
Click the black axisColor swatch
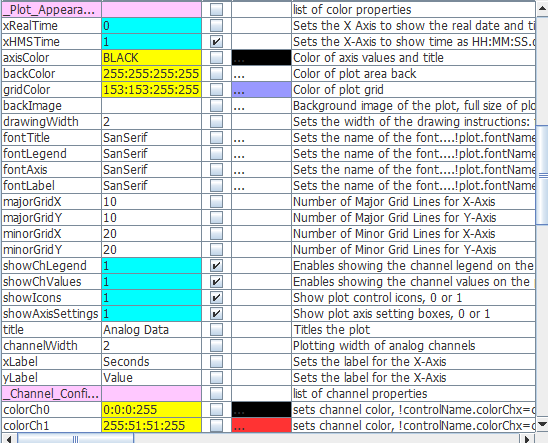[261, 58]
